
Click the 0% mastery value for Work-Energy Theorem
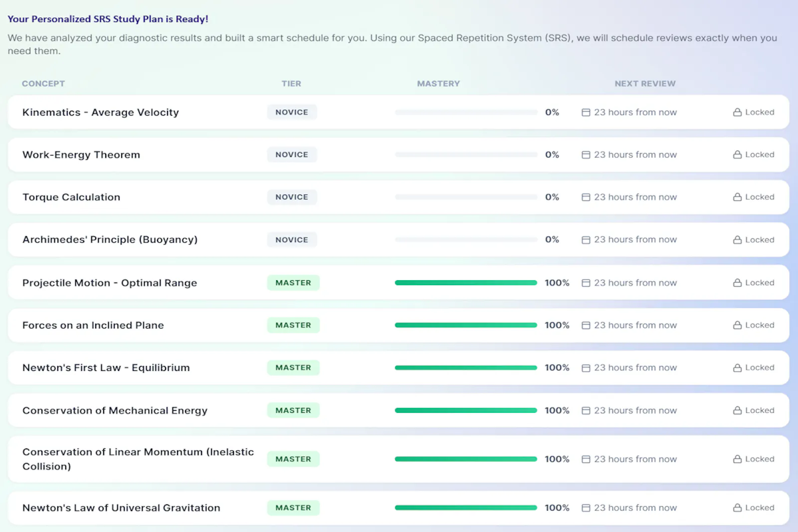[552, 155]
